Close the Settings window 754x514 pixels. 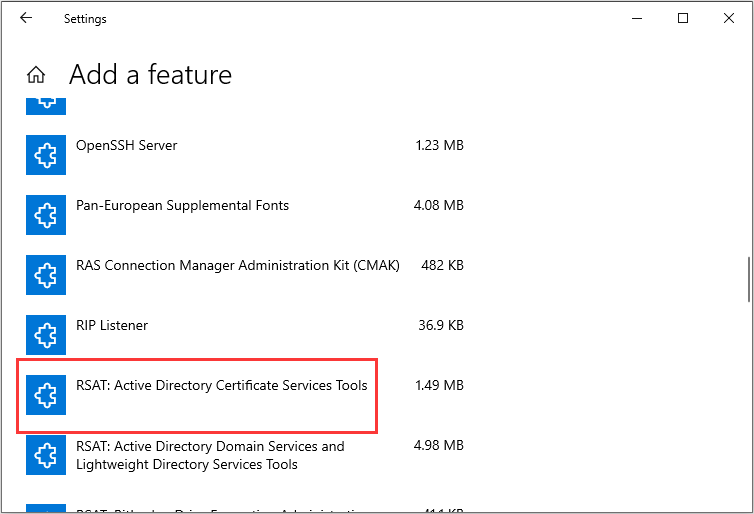729,18
